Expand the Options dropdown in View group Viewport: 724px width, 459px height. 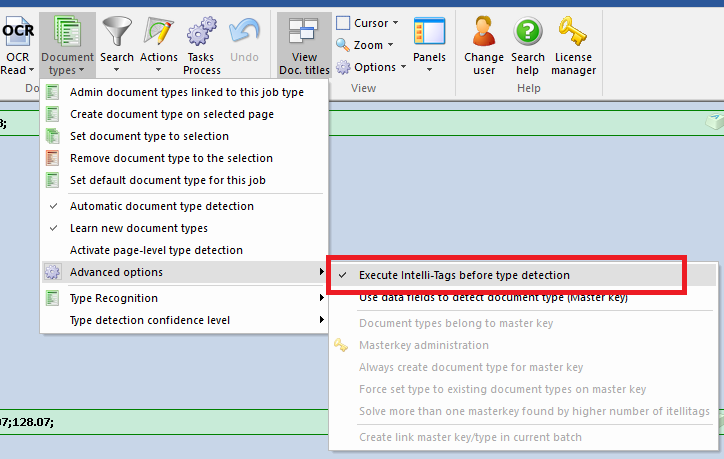point(371,67)
